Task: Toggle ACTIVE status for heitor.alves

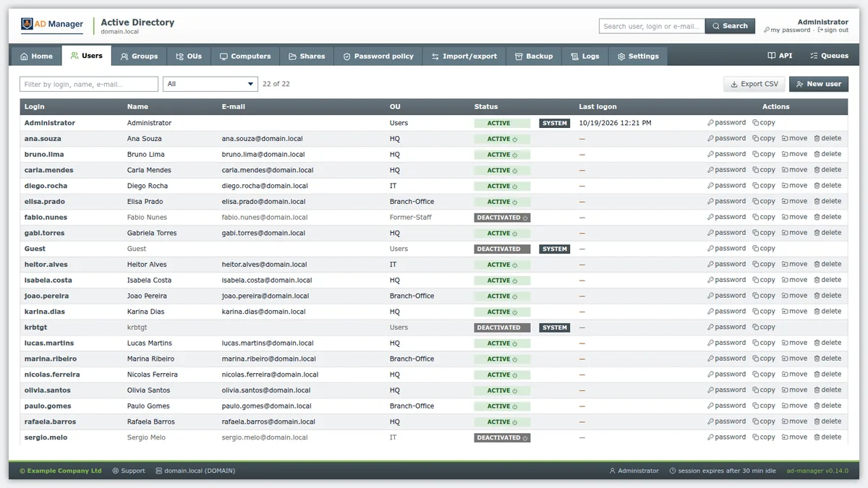Action: pyautogui.click(x=502, y=265)
